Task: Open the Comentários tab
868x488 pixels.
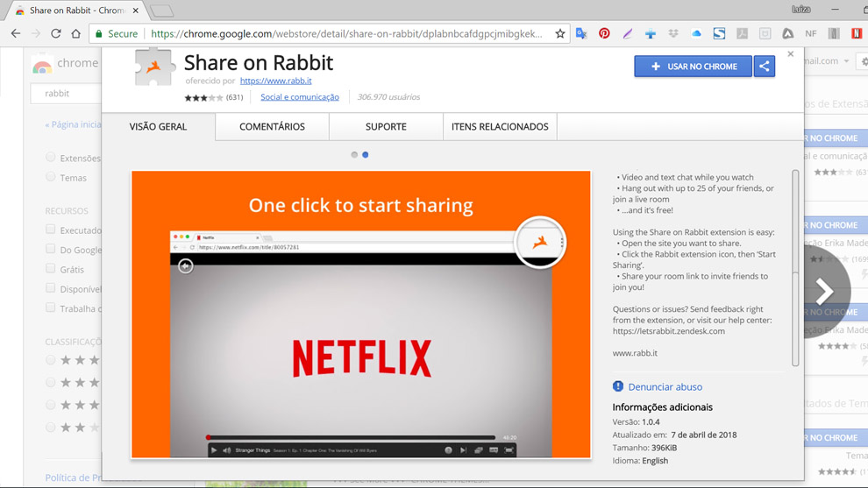Action: tap(273, 127)
